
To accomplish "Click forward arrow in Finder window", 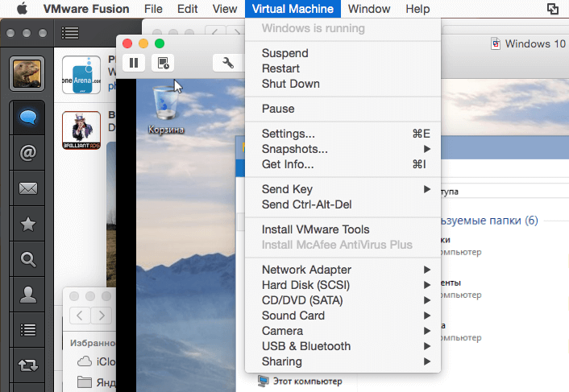I will (102, 316).
